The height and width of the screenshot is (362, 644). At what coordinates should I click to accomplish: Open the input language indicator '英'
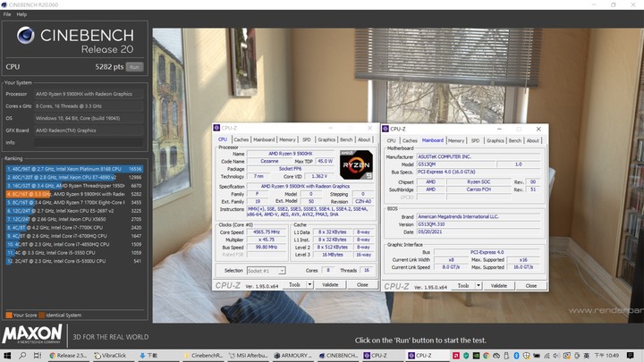pos(587,356)
